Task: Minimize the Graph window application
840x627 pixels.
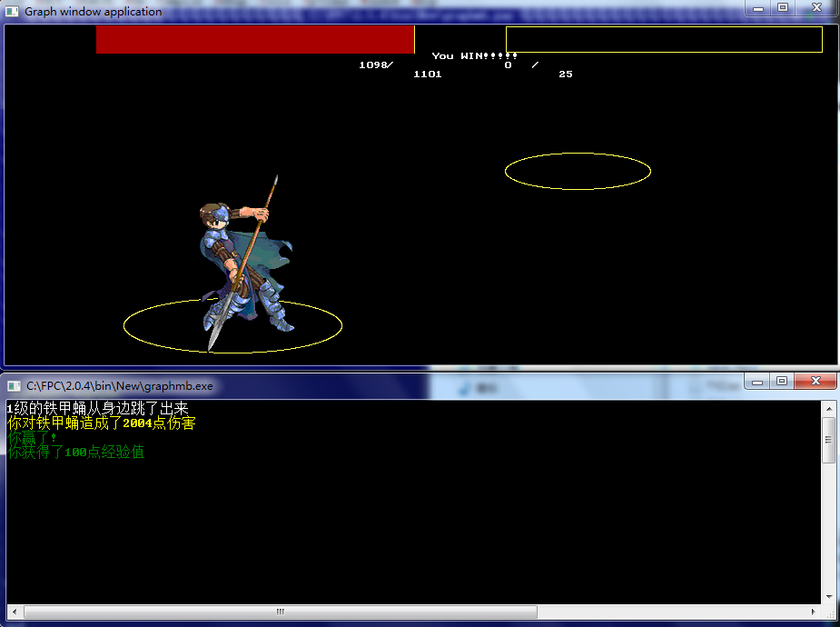Action: tap(758, 8)
